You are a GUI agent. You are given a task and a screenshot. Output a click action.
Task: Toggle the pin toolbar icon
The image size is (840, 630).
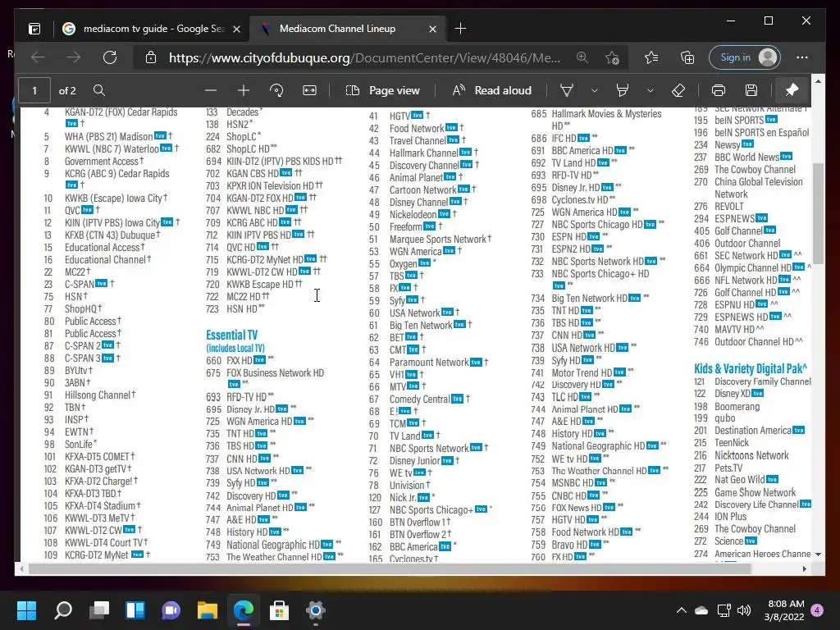pyautogui.click(x=792, y=90)
